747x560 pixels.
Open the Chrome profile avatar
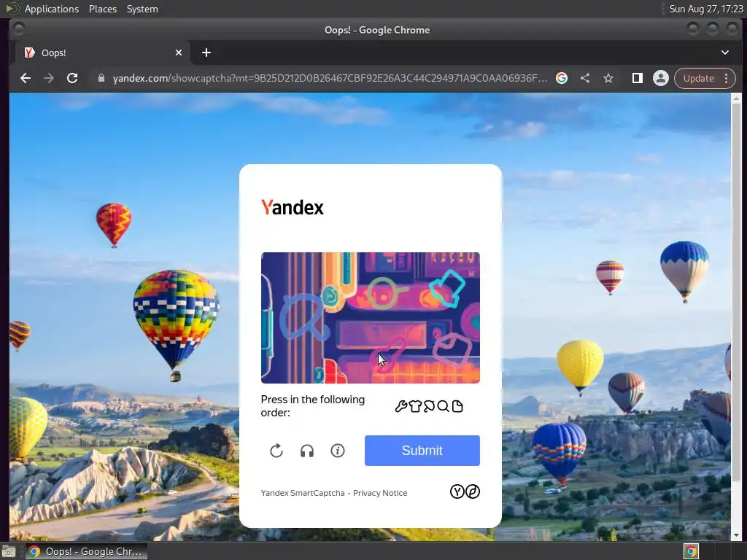pyautogui.click(x=661, y=78)
